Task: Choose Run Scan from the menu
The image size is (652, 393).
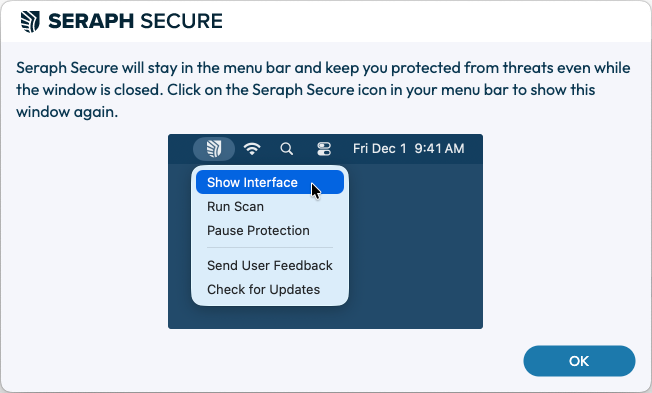Action: click(x=235, y=207)
